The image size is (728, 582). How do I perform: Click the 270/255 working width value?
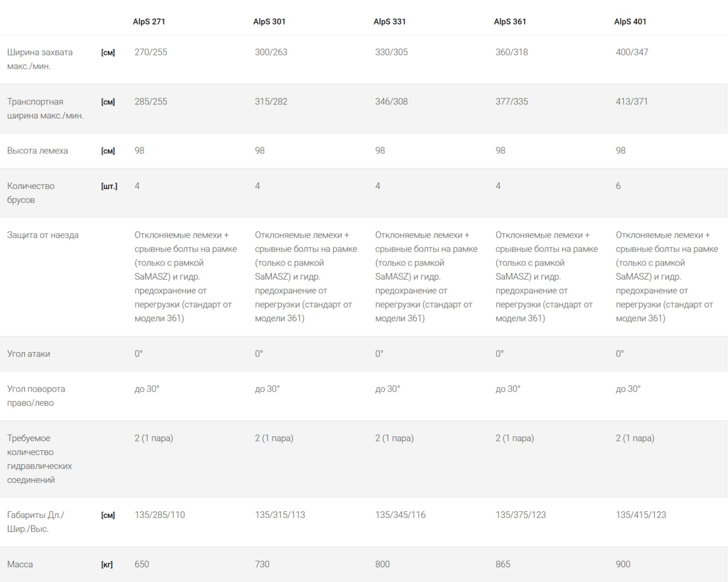pyautogui.click(x=150, y=52)
